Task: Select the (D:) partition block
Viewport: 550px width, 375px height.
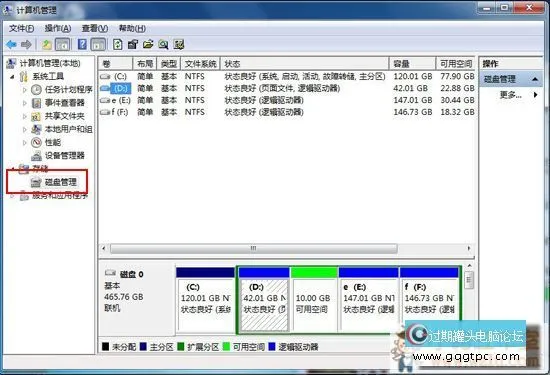Action: click(x=264, y=299)
